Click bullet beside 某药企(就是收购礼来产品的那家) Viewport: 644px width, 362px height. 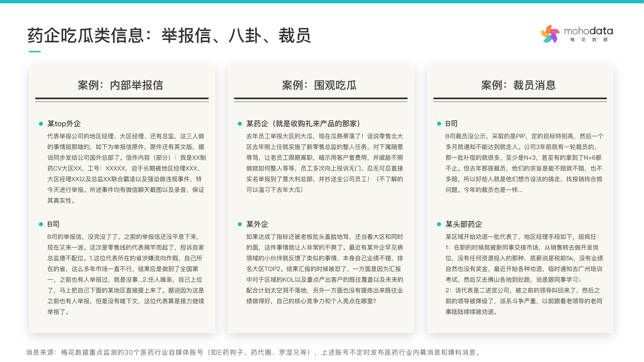pyautogui.click(x=240, y=124)
